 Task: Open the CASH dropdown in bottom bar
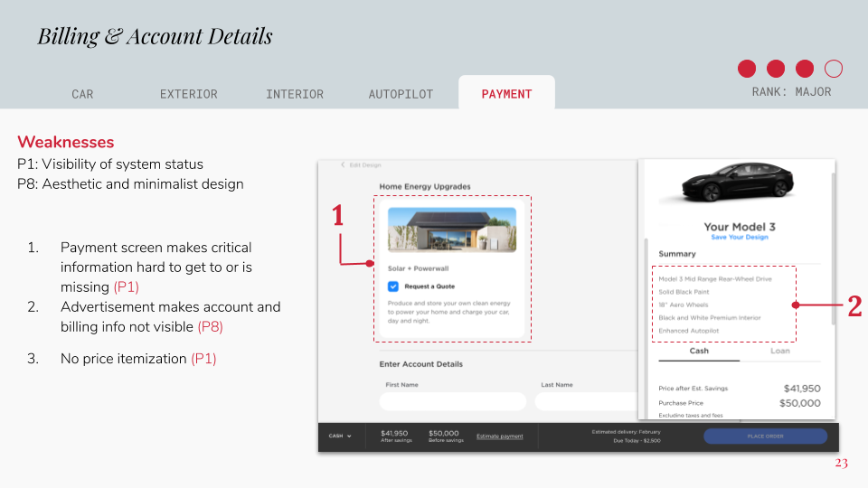[340, 436]
